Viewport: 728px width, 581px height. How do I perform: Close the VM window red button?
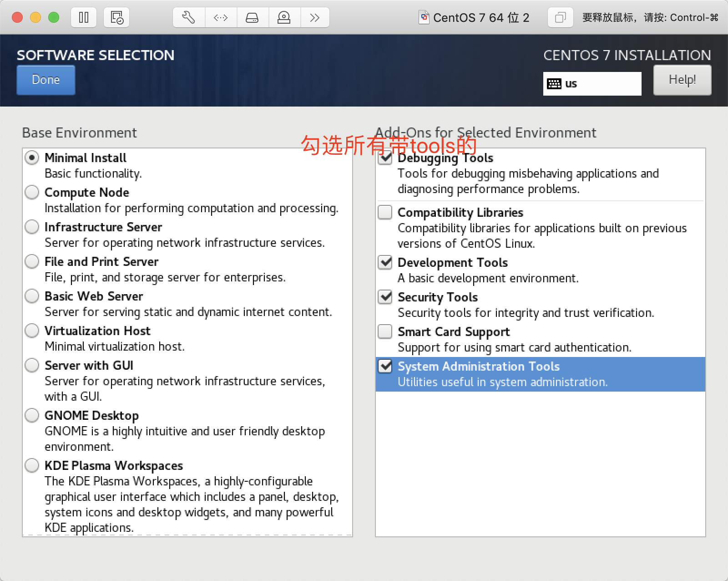click(x=17, y=17)
